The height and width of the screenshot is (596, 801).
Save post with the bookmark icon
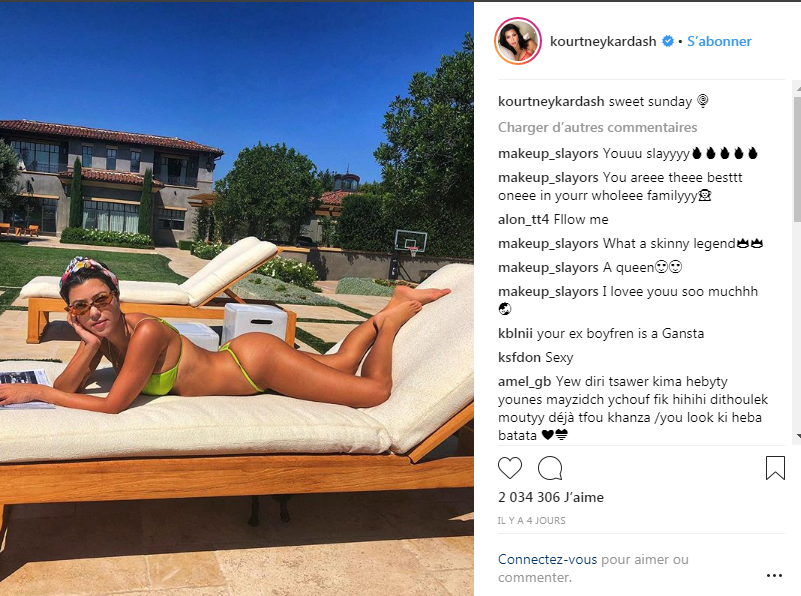(x=775, y=468)
